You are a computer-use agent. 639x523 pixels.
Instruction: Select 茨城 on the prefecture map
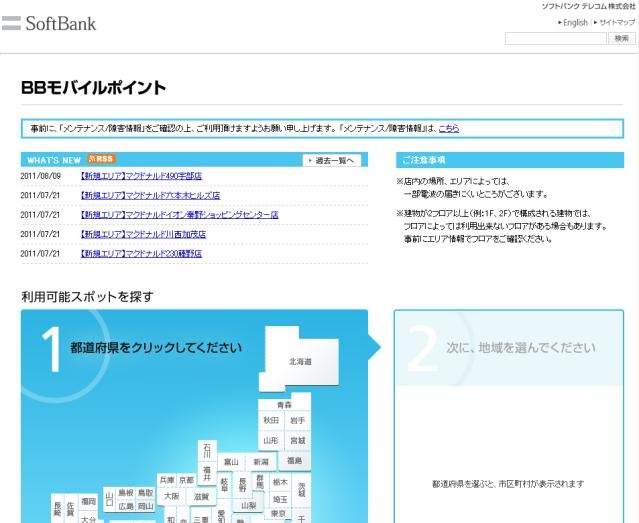pyautogui.click(x=302, y=490)
